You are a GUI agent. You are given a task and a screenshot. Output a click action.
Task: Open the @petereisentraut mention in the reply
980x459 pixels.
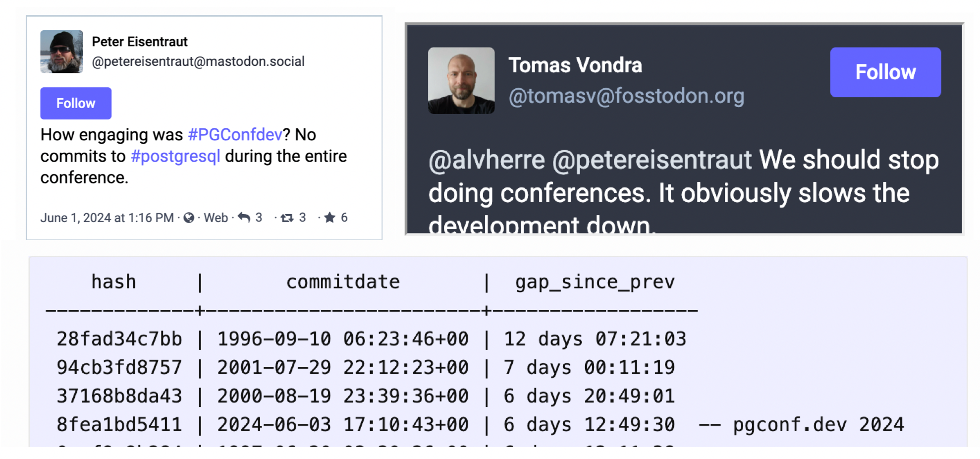(x=652, y=160)
